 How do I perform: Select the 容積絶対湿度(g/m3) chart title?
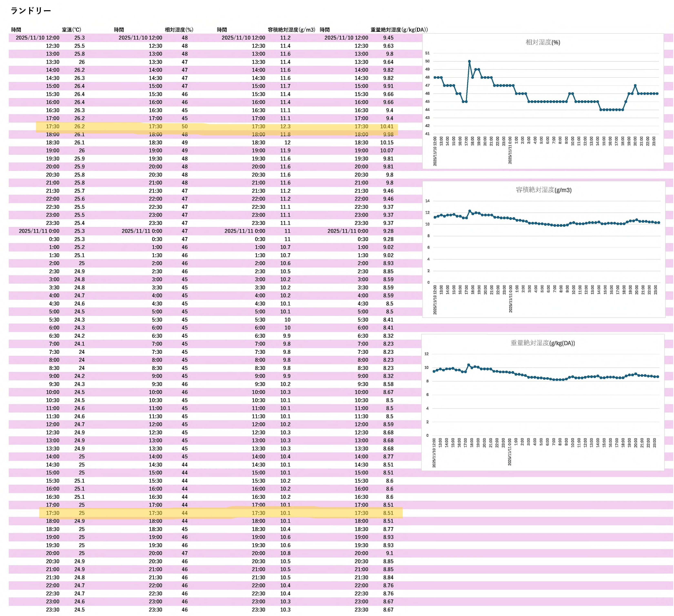pos(544,190)
